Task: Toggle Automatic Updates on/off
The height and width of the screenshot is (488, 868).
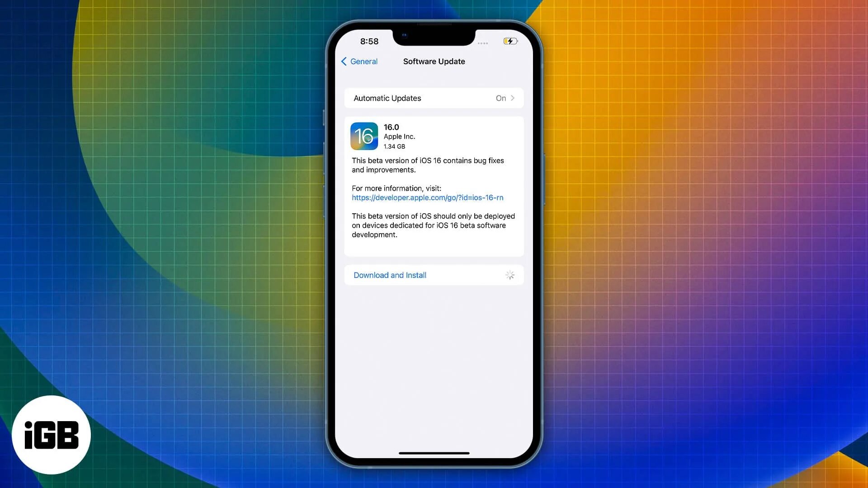Action: [x=434, y=98]
